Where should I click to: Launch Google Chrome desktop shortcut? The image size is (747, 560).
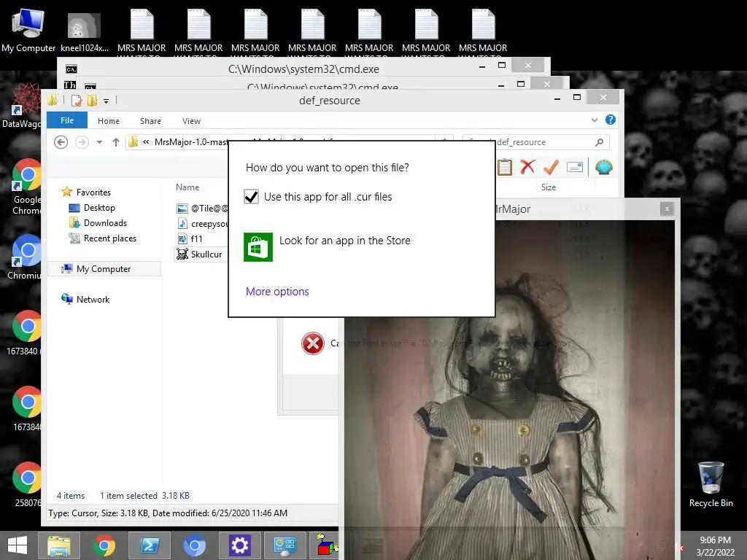coord(27,187)
